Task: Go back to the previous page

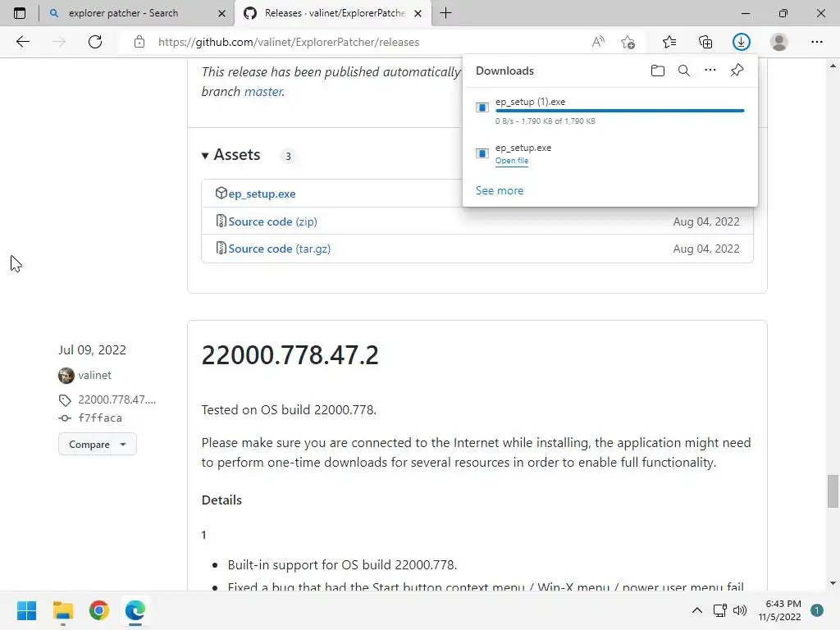Action: point(22,42)
